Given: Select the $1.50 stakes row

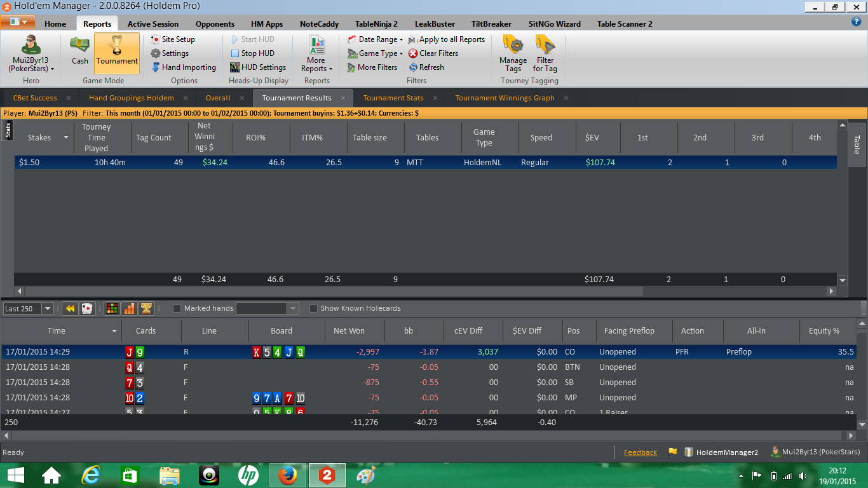Looking at the screenshot, I should 425,163.
